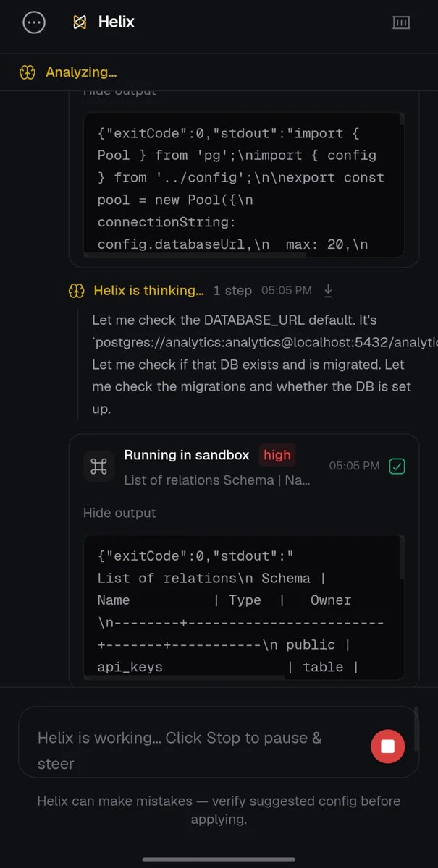The image size is (438, 868).
Task: Download the thinking step log
Action: point(328,290)
